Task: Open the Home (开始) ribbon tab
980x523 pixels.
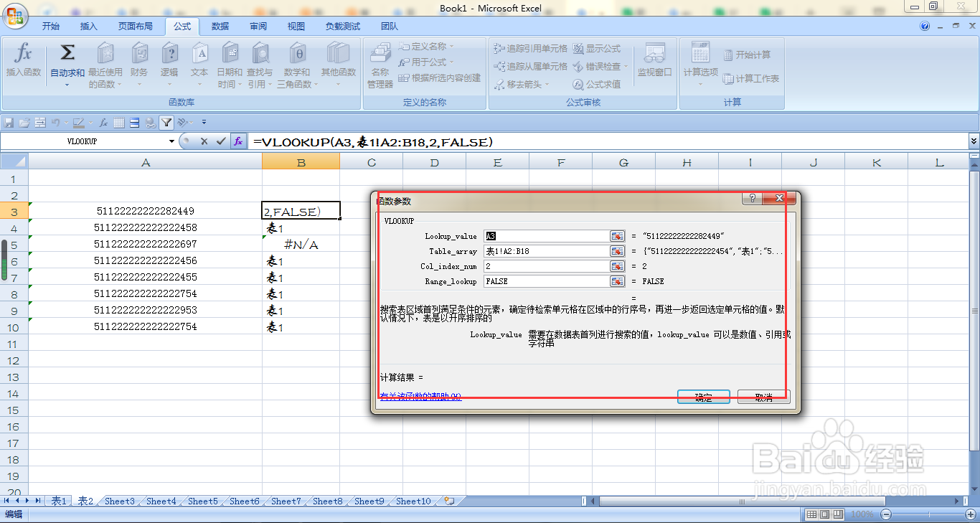Action: pyautogui.click(x=50, y=26)
